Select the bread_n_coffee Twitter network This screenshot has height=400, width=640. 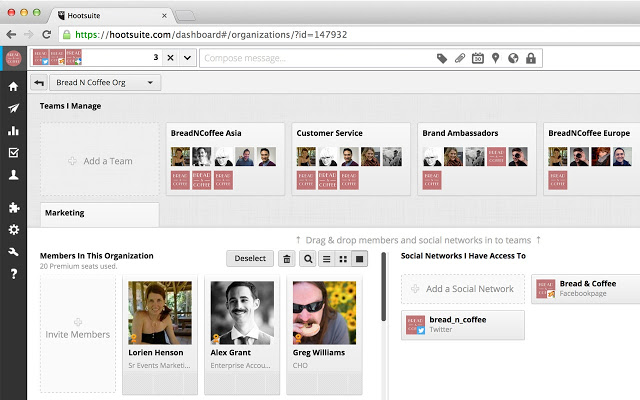[x=463, y=325]
